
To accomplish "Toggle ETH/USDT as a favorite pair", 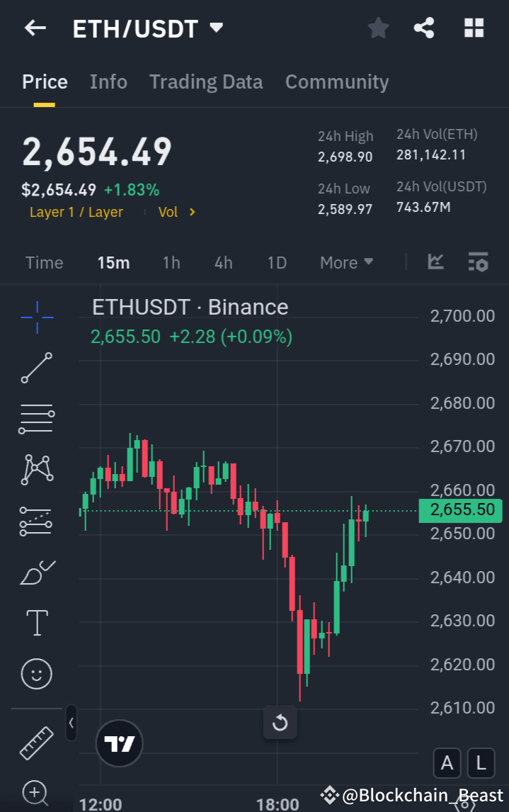I will click(x=377, y=28).
